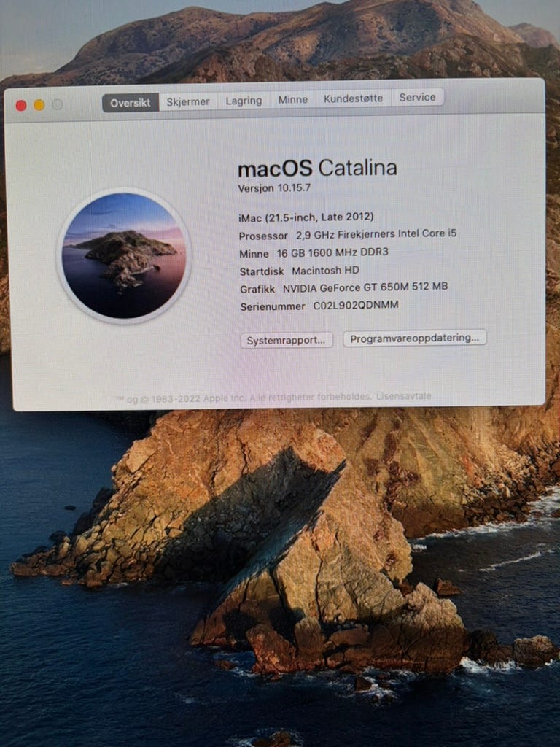Click the Minne label in specs
The image size is (560, 747).
(x=254, y=254)
